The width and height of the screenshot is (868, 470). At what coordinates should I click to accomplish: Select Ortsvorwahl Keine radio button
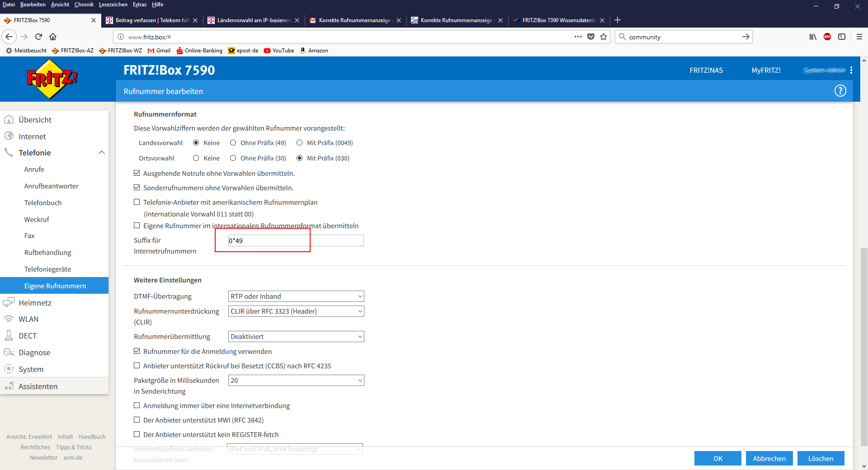tap(196, 158)
